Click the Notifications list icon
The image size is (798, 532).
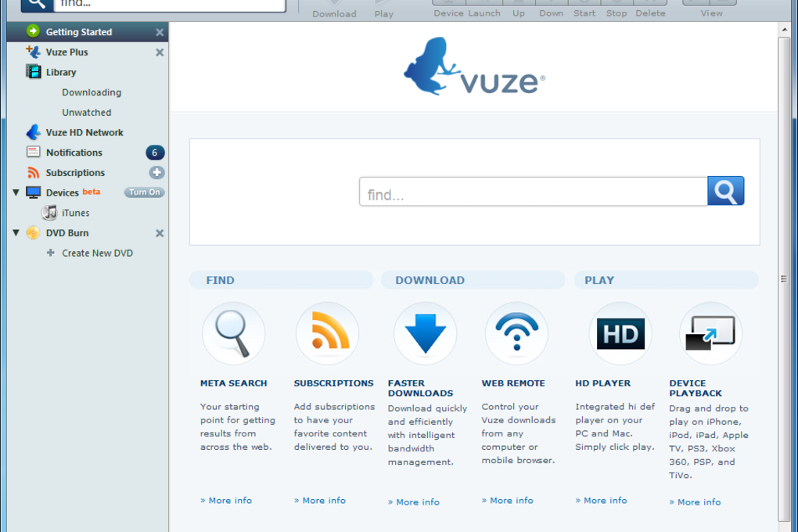pos(33,152)
